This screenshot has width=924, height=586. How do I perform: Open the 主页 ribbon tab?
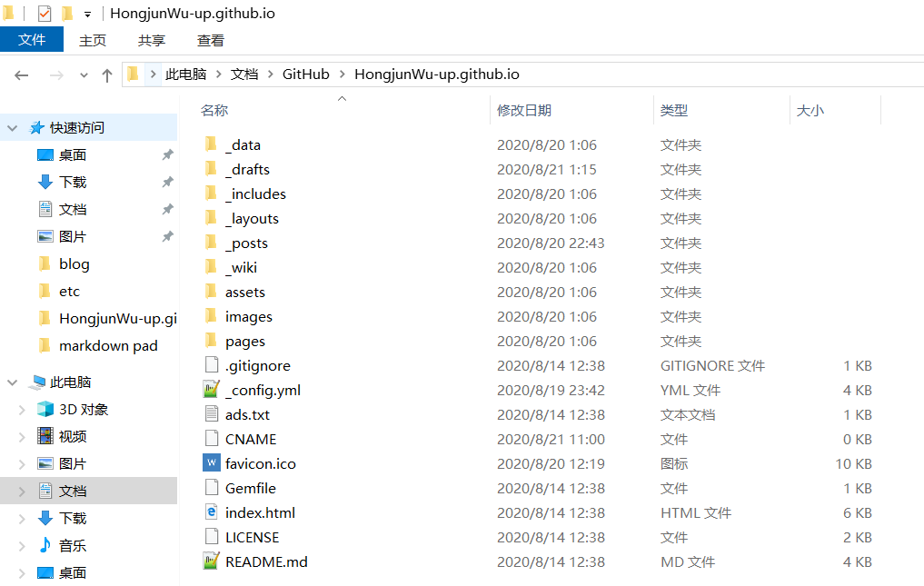point(93,40)
